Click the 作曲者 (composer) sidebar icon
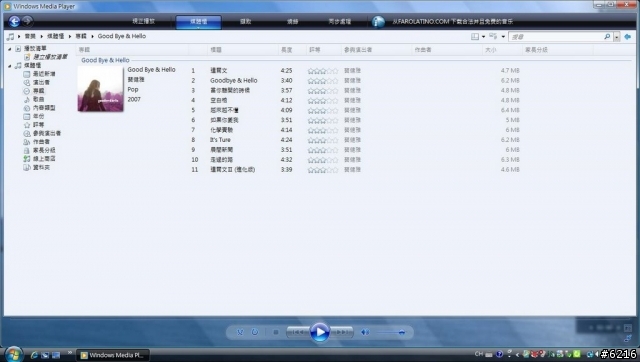Viewport: 640px width, 362px height. pos(27,142)
